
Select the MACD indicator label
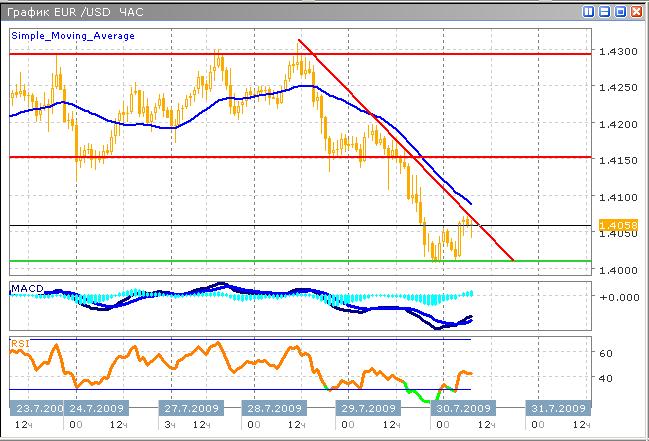[x=25, y=288]
